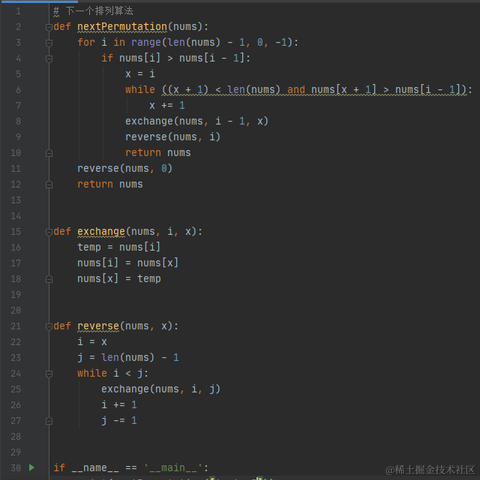Fold the if block on line 4
Screen dimensions: 480x480
[49, 59]
